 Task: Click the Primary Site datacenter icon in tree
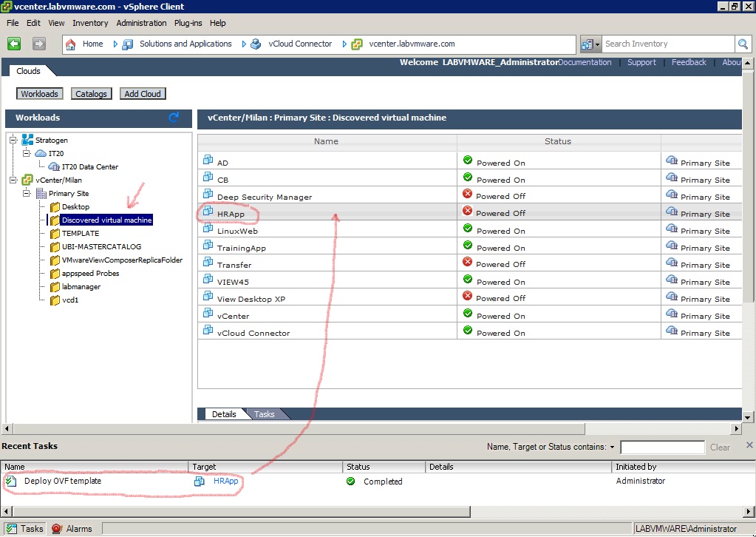coord(41,194)
